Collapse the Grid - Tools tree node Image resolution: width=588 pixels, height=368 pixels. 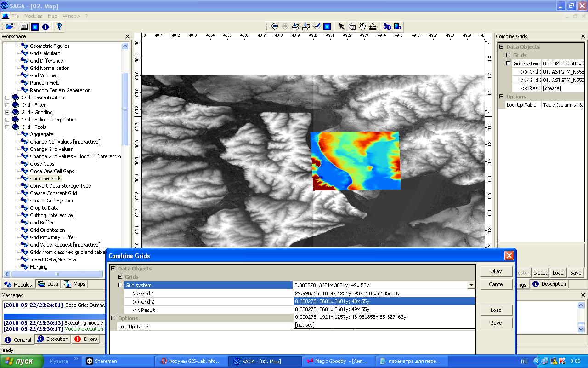click(x=7, y=127)
